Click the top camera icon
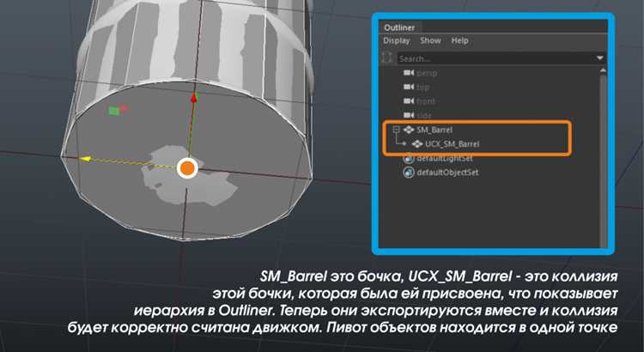Viewport: 644px width, 352px height. pyautogui.click(x=409, y=87)
